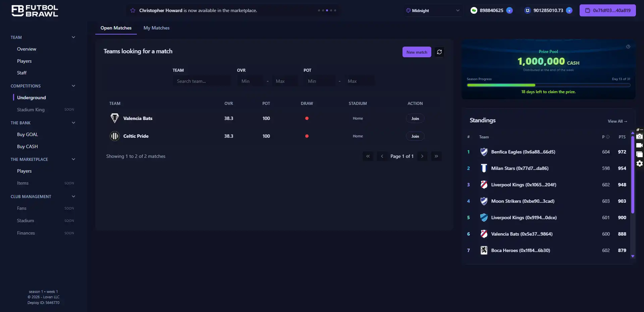This screenshot has height=312, width=644.
Task: Click the Search team input field
Action: [x=202, y=81]
